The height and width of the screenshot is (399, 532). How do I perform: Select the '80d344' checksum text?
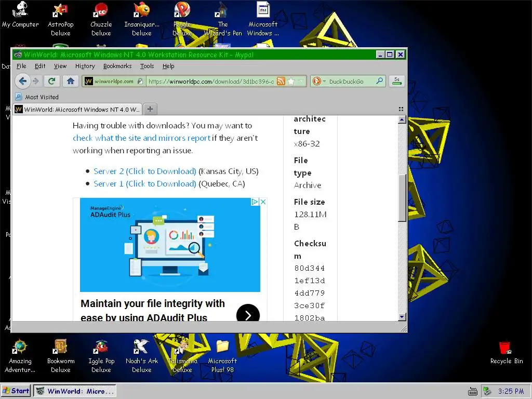click(310, 269)
